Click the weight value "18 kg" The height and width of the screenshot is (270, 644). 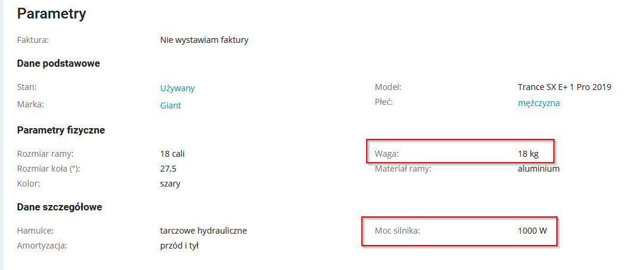[528, 154]
